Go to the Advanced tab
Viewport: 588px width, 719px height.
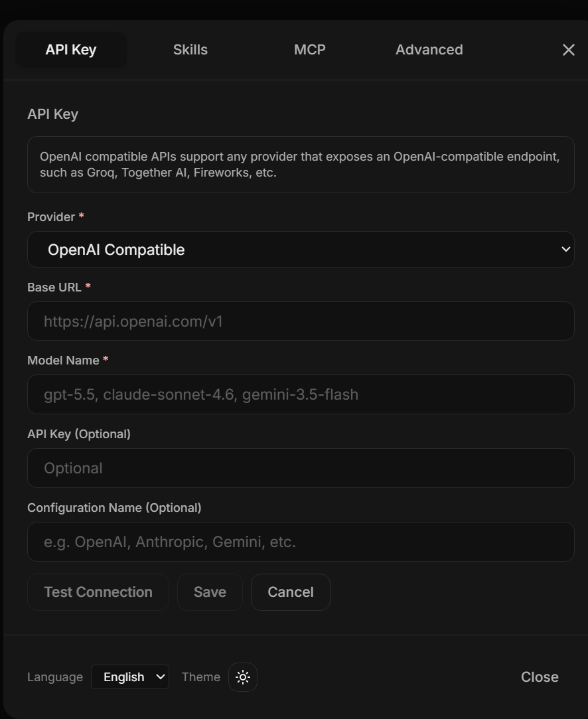(429, 50)
